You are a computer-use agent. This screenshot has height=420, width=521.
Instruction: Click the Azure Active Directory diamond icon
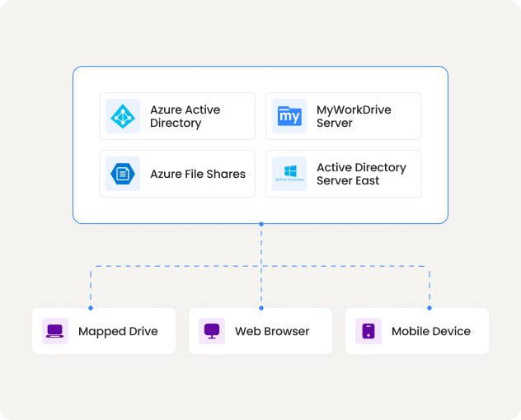(123, 116)
